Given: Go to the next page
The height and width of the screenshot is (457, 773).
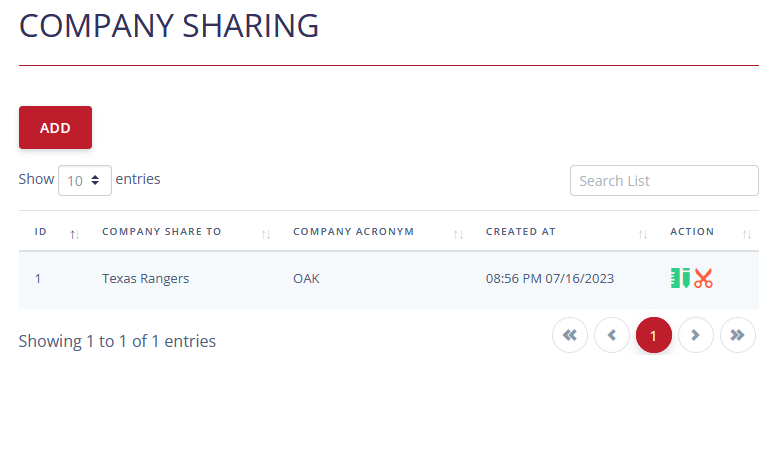Looking at the screenshot, I should point(696,335).
